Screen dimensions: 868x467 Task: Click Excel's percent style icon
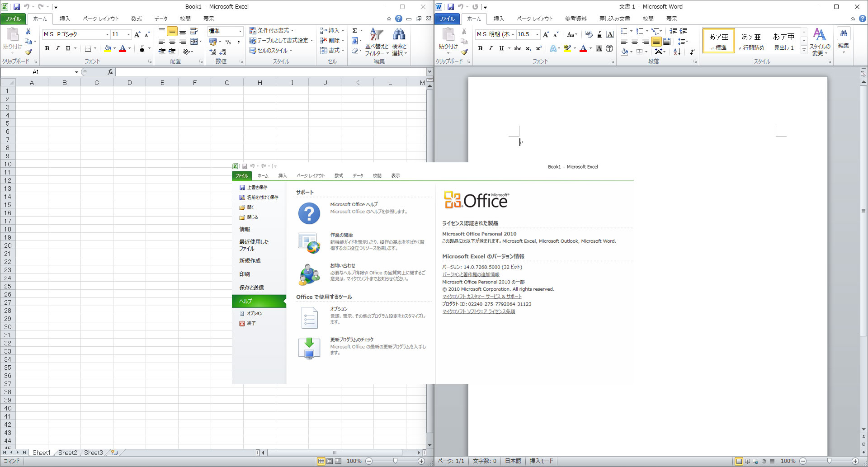pos(228,42)
